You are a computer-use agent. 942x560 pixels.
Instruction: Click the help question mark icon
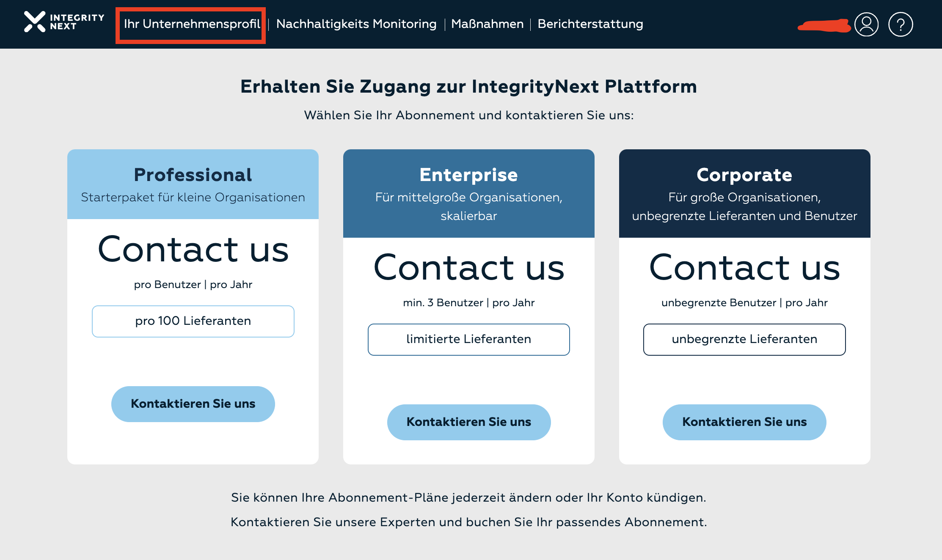tap(901, 24)
